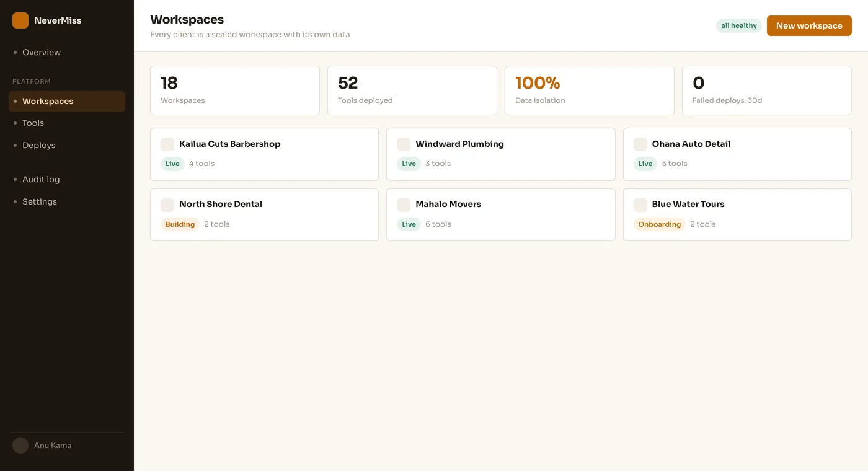Screen dimensions: 868x471
Task: Click the 18 Workspaces stat card
Action: (235, 90)
